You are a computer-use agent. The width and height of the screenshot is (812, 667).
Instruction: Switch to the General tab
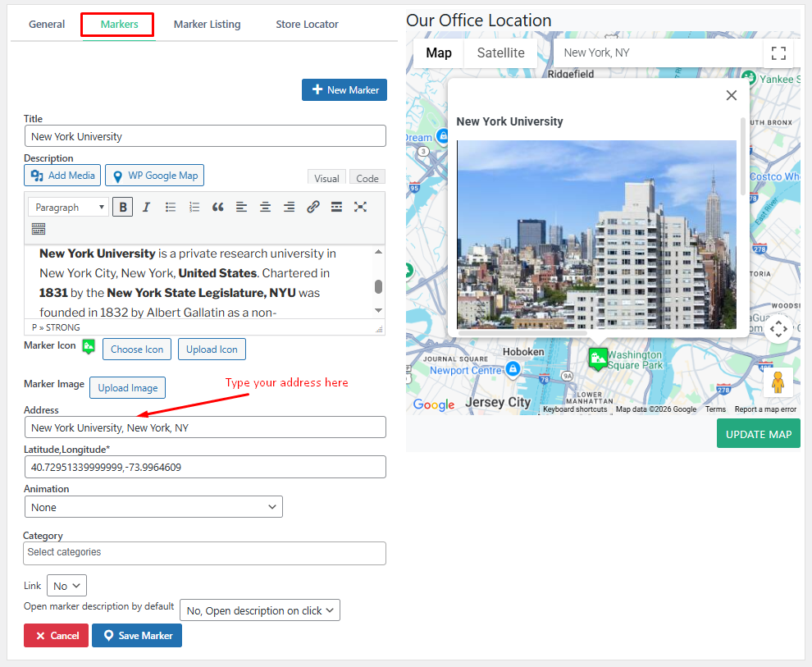click(x=47, y=25)
